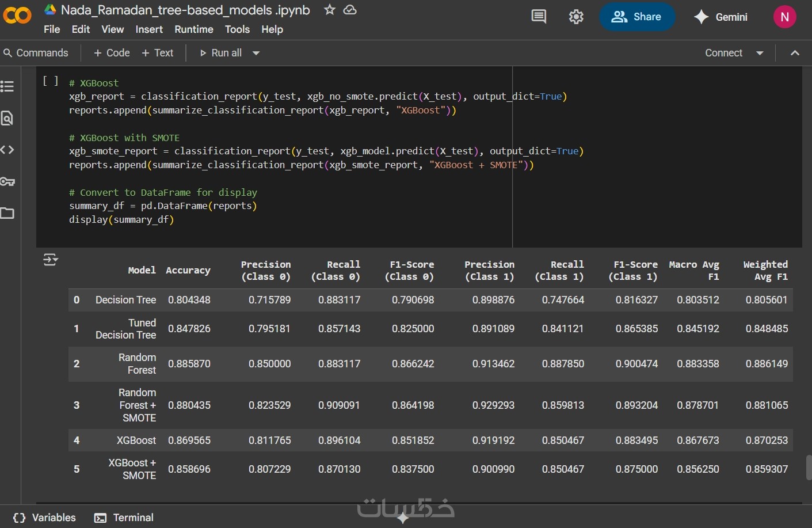Open the Terminal panel
812x528 pixels.
click(124, 518)
